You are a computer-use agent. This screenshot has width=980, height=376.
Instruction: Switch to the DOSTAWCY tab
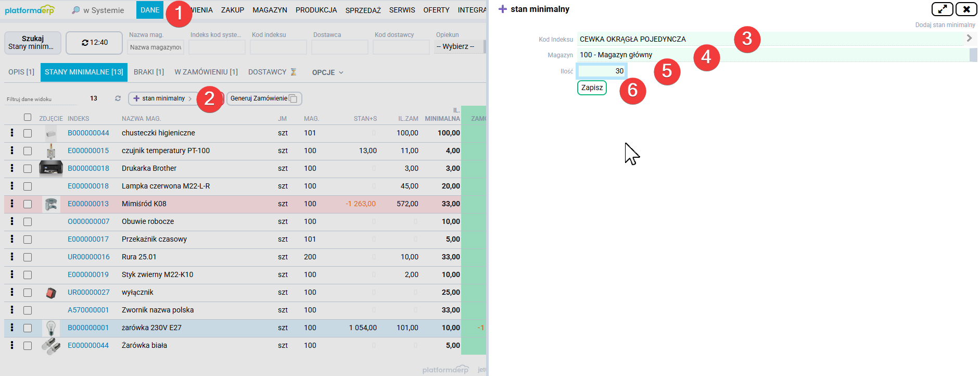(272, 72)
